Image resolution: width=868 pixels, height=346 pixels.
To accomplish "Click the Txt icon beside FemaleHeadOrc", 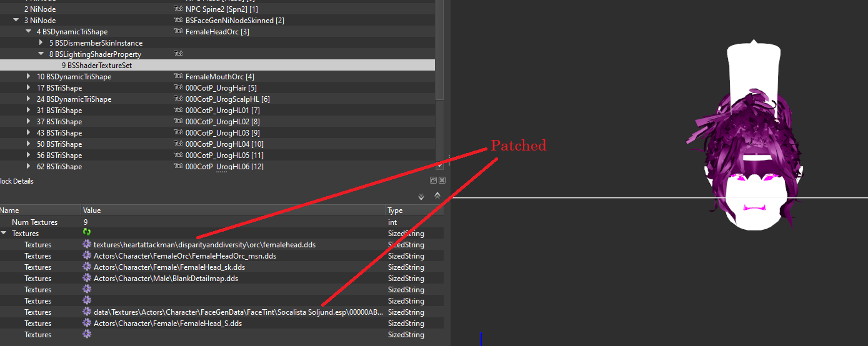I will 178,32.
